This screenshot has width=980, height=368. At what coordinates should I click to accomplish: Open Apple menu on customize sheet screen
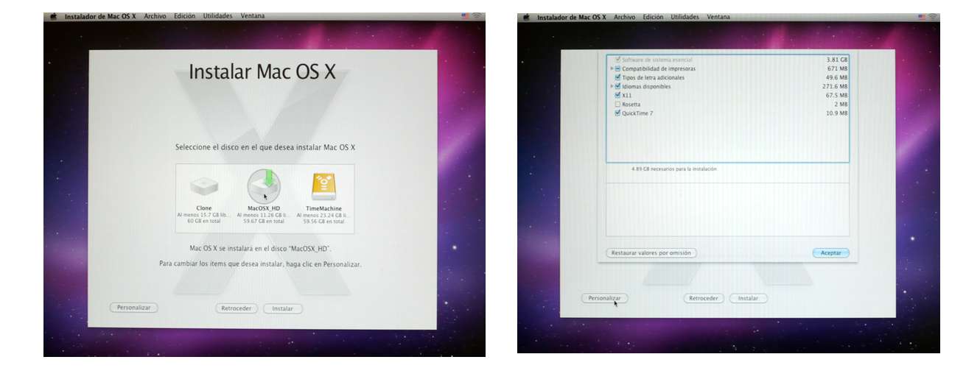(x=527, y=17)
